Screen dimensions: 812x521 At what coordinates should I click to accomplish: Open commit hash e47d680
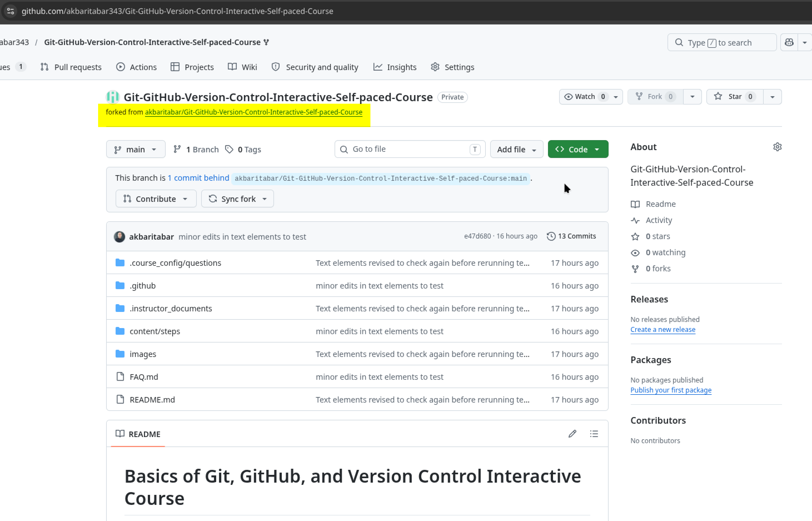pyautogui.click(x=477, y=236)
